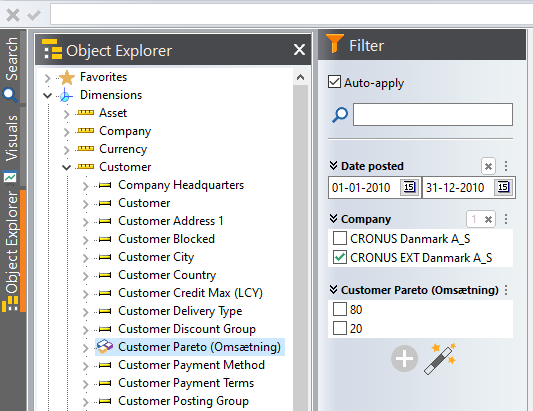Click the Currency ruler icon
The height and width of the screenshot is (411, 533).
pos(86,149)
